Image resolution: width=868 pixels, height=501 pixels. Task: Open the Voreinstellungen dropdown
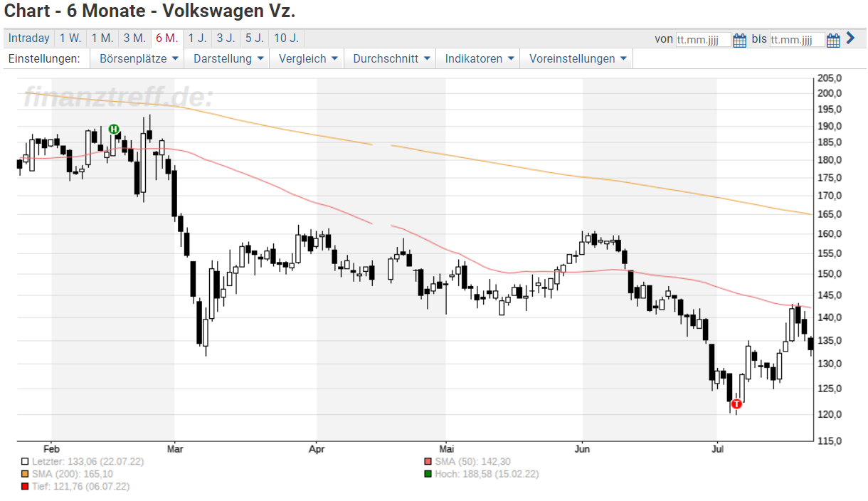pyautogui.click(x=577, y=59)
